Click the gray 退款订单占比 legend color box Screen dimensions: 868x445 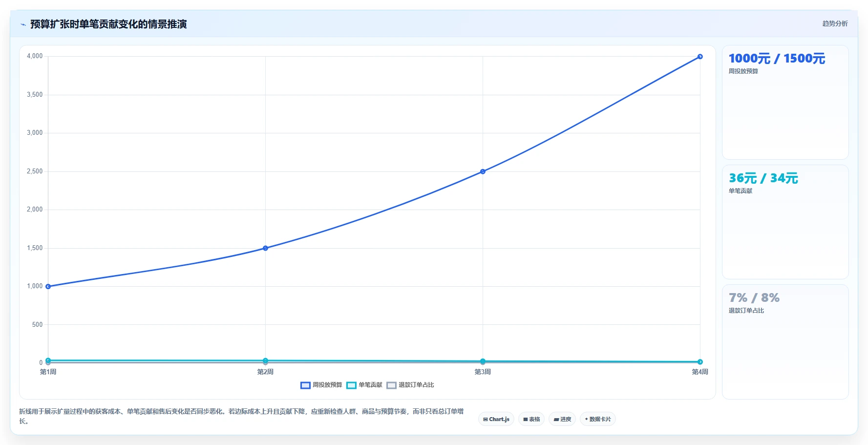tap(391, 385)
